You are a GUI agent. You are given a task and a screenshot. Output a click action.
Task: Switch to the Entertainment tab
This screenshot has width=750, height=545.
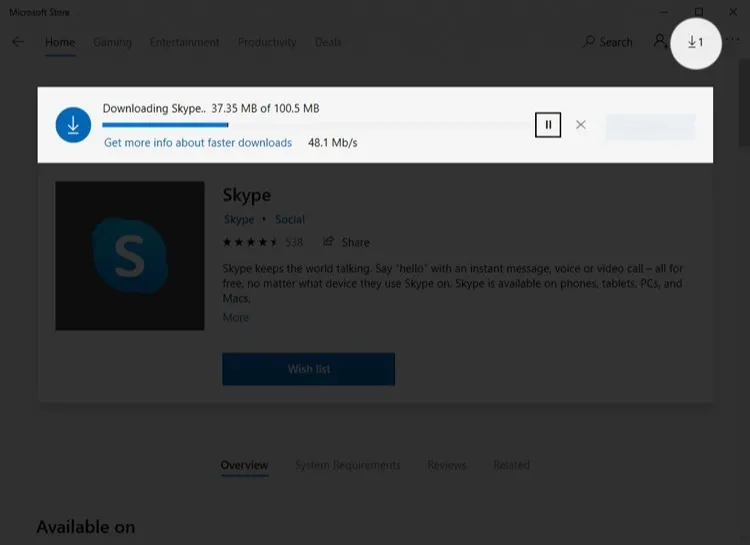[184, 43]
